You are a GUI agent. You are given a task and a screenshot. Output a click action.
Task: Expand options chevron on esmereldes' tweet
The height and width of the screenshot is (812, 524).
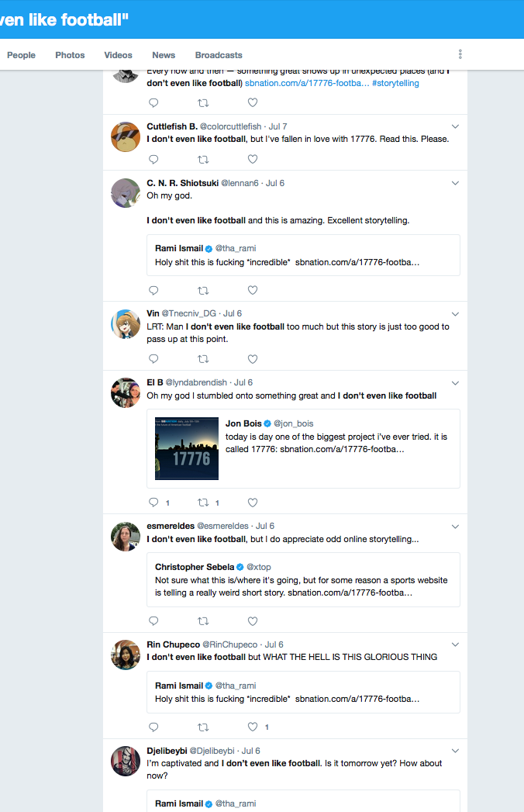pyautogui.click(x=455, y=527)
